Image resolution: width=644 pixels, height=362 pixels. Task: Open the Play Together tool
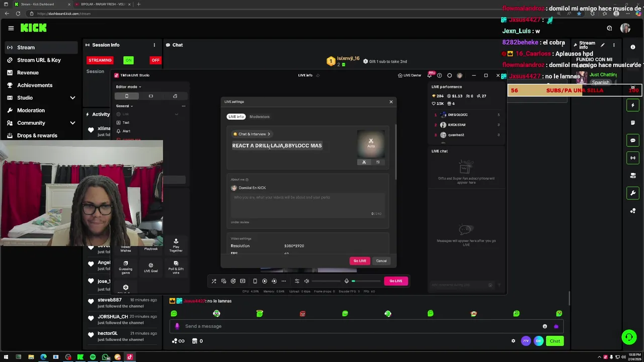pyautogui.click(x=176, y=245)
